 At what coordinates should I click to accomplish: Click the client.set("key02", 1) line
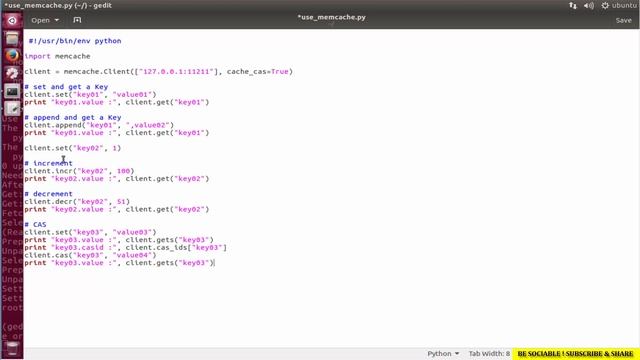pyautogui.click(x=73, y=148)
